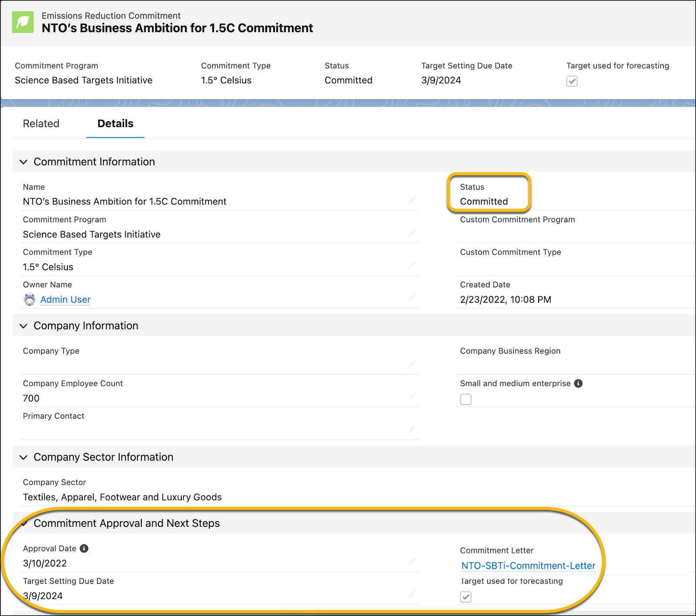The width and height of the screenshot is (696, 616).
Task: Collapse the Company Information section
Action: [x=23, y=326]
